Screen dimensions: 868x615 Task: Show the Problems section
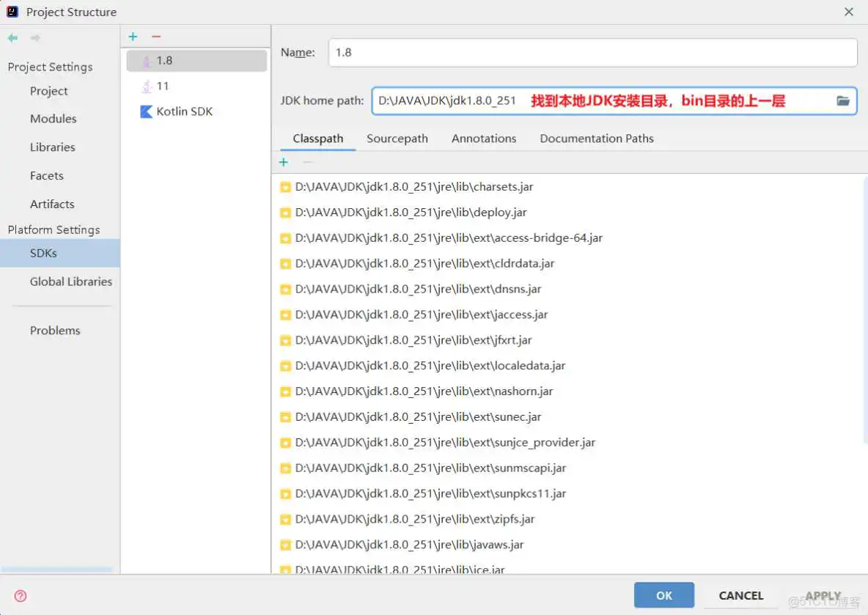coord(55,331)
